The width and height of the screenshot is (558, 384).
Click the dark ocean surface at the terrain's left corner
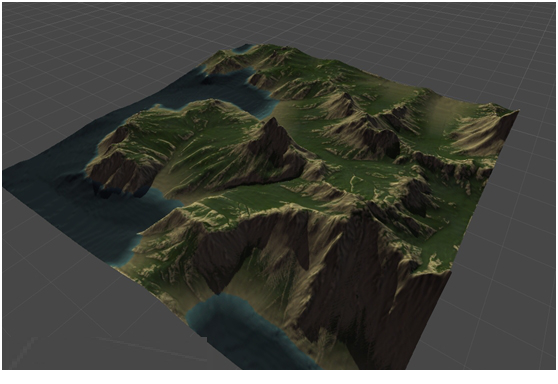[53, 185]
